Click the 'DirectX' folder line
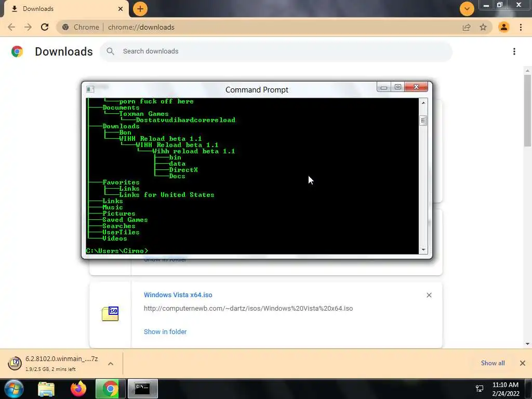532x399 pixels. coord(183,170)
